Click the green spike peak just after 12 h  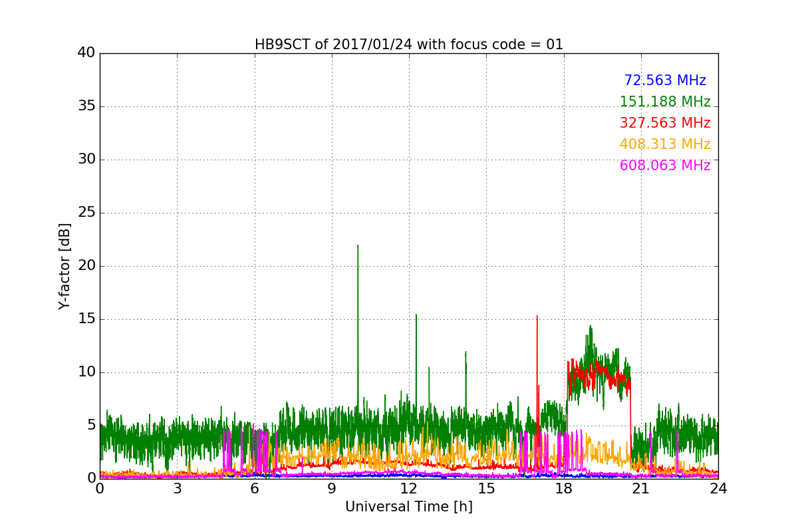click(x=416, y=316)
